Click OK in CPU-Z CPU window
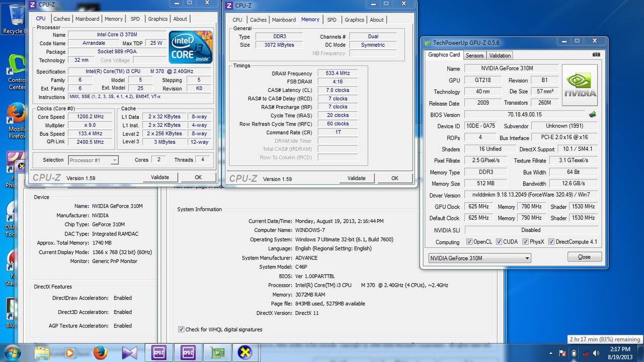Viewport: 644px width, 362px height. point(198,177)
